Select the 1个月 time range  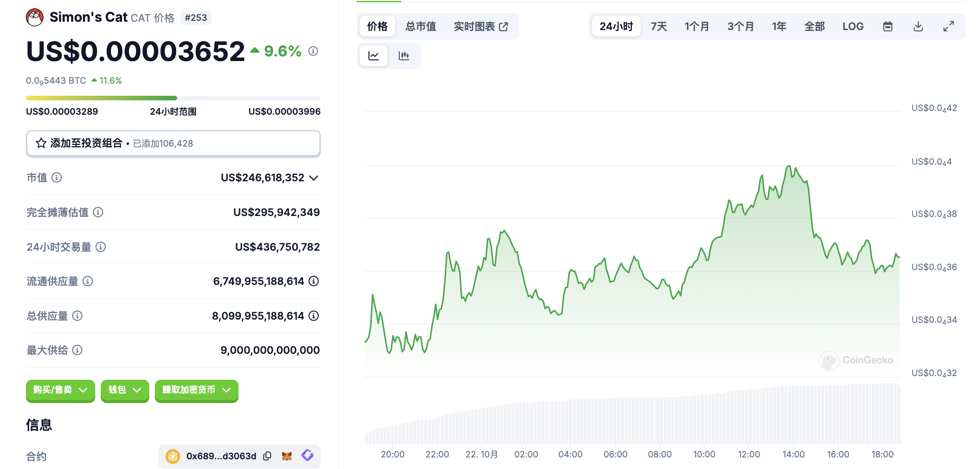697,26
